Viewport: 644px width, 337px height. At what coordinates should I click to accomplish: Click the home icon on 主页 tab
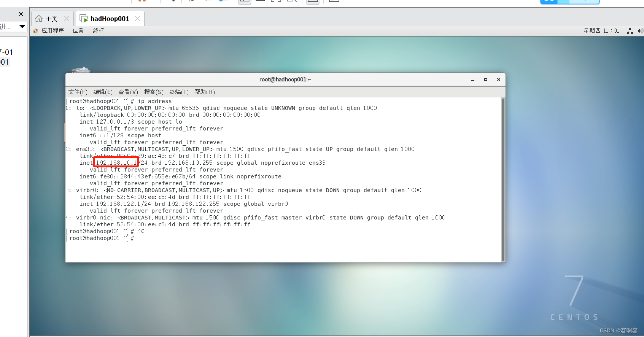39,18
